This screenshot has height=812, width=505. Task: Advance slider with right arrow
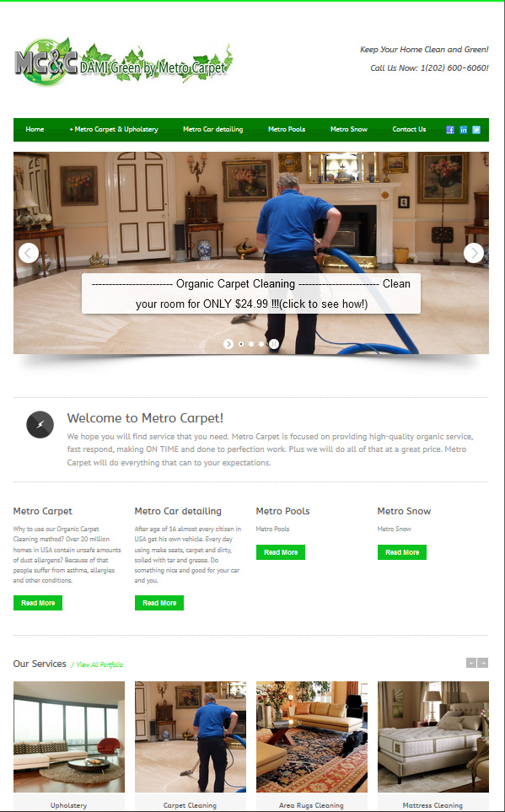point(474,253)
